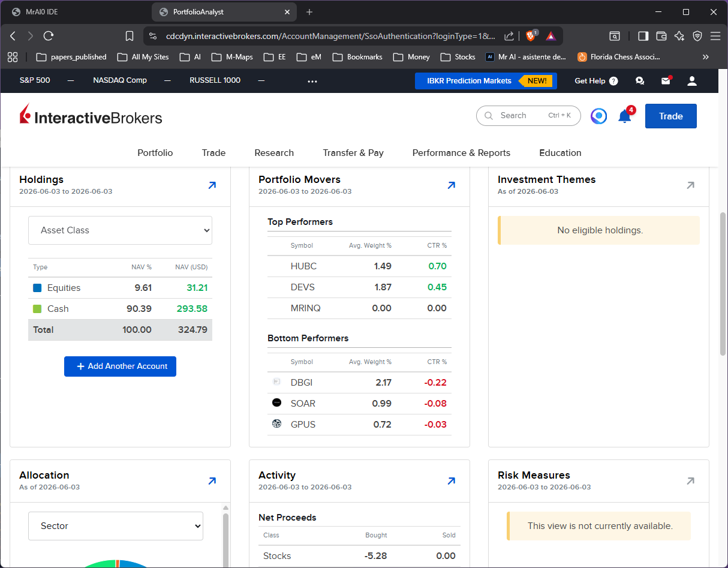Click the blue Equities color swatch

(37, 288)
